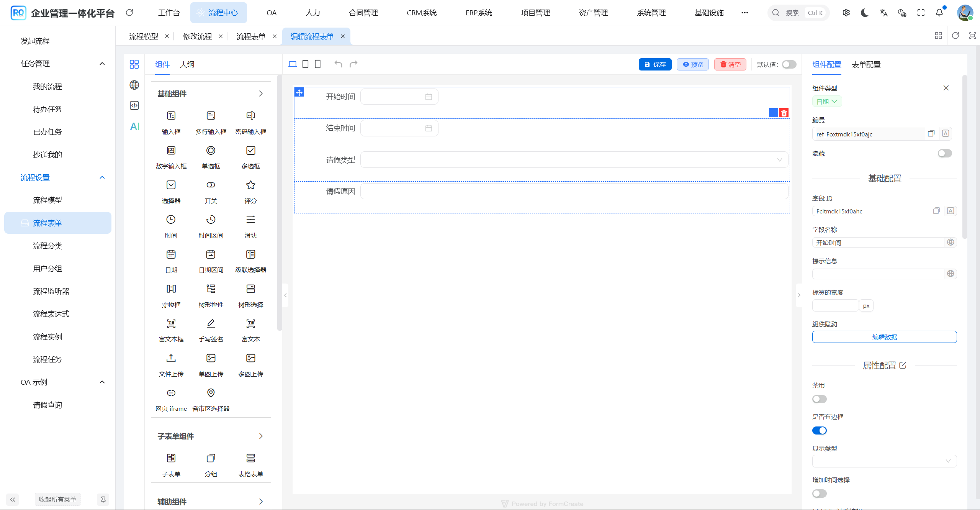980x510 pixels.
Task: Click the undo arrow above the canvas
Action: (x=337, y=64)
